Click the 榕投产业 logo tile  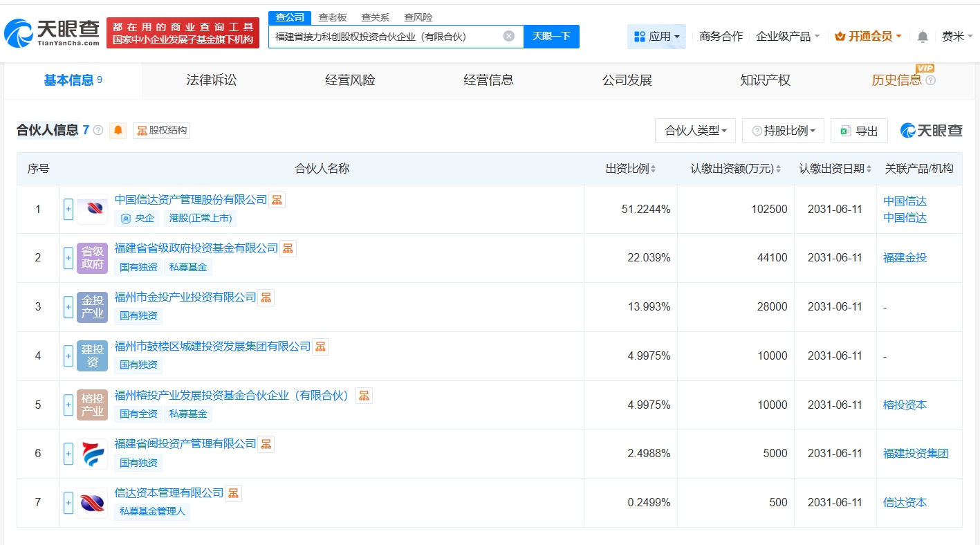pyautogui.click(x=93, y=405)
